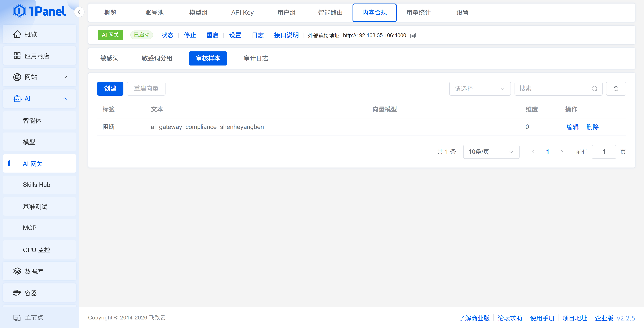Click the 停止 link

tap(190, 35)
